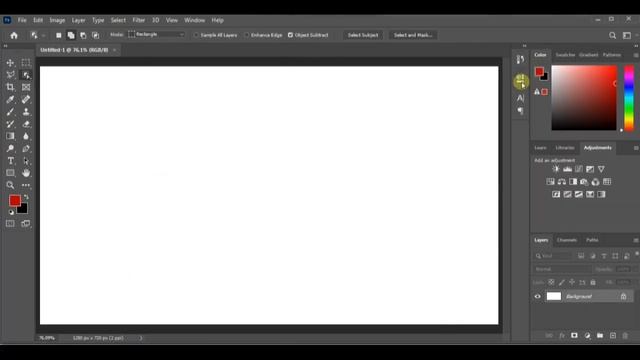Toggle Quick Mask mode

[10, 223]
